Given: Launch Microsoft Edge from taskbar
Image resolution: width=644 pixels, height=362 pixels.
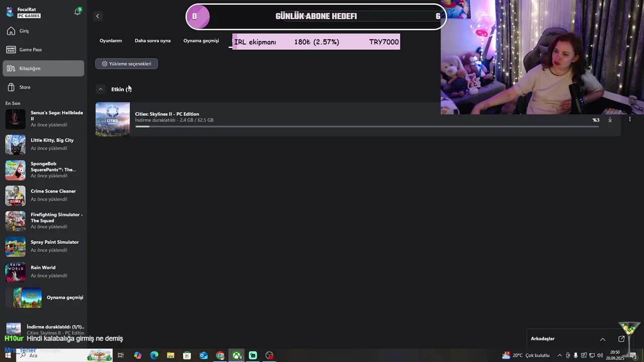Looking at the screenshot, I should pos(154,355).
